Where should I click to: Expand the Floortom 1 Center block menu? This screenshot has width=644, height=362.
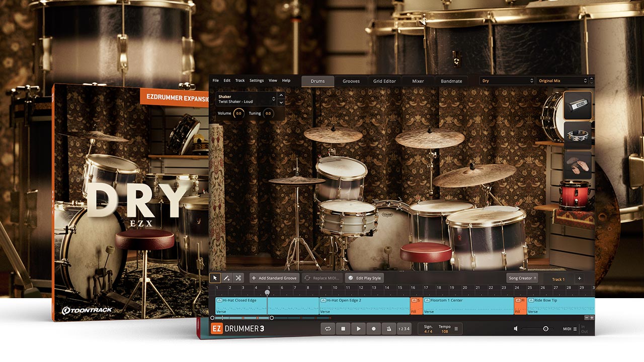point(427,300)
